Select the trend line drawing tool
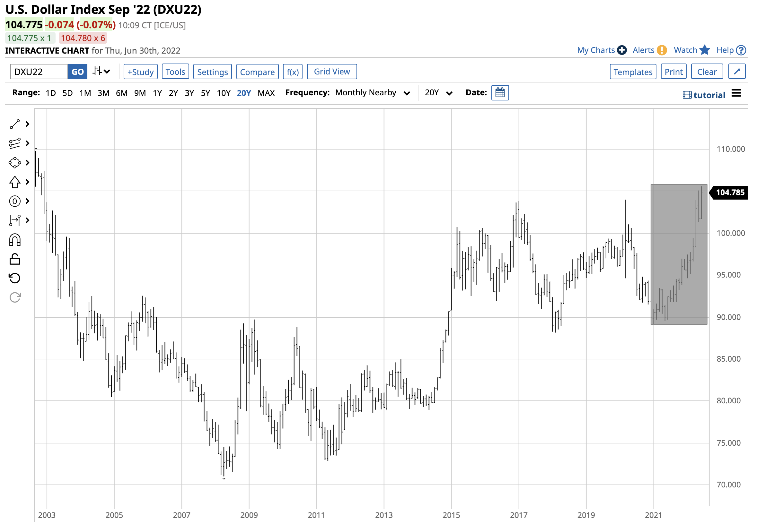 coord(15,124)
